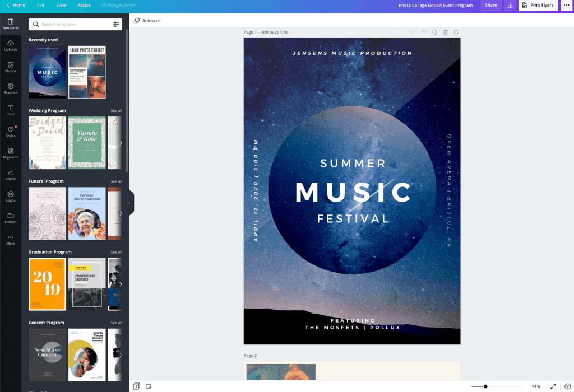Open the Charts panel
Viewport: 574px width, 392px height.
11,174
